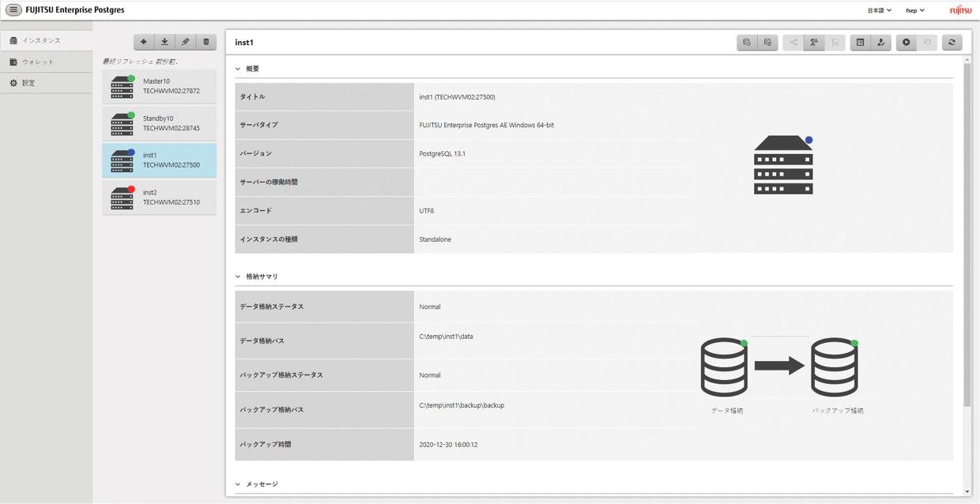Screen dimensions: 980x504
Task: Click the vertical scrollbar of details panel
Action: (x=967, y=235)
